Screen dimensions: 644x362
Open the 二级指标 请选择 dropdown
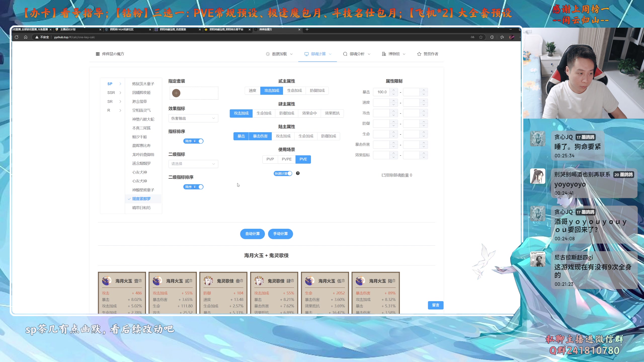[x=193, y=164]
